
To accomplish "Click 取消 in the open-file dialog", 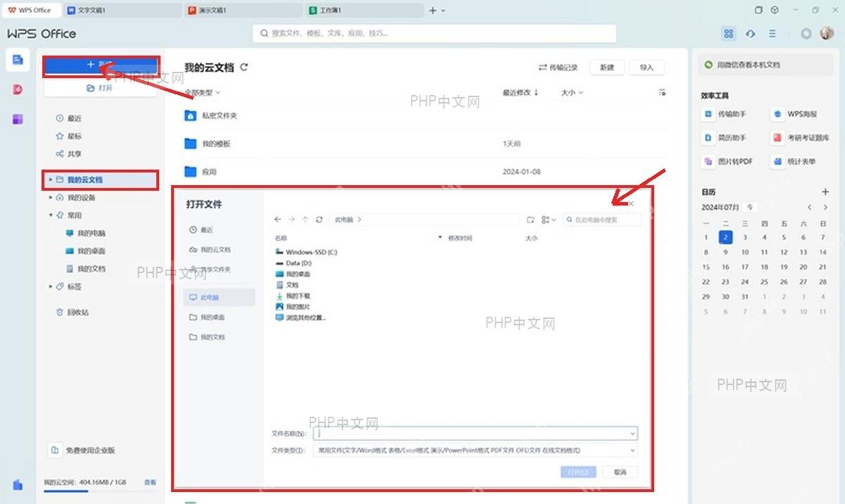I will coord(620,472).
